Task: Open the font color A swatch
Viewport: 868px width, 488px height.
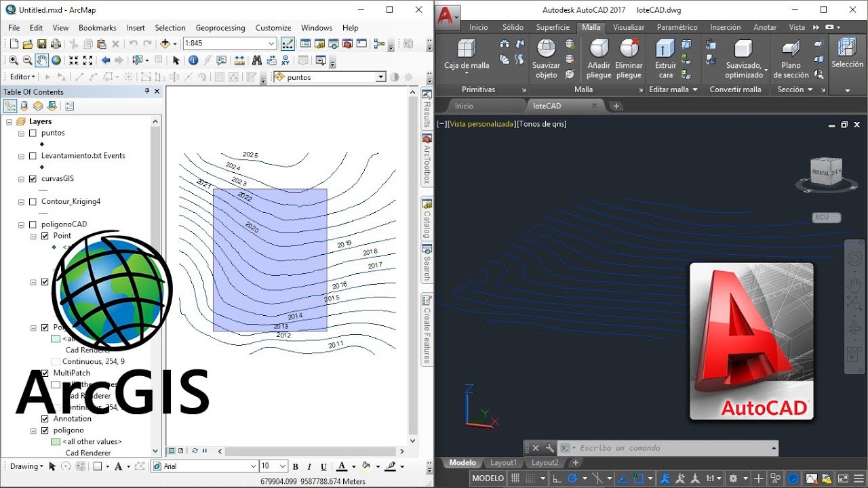Action: 342,466
